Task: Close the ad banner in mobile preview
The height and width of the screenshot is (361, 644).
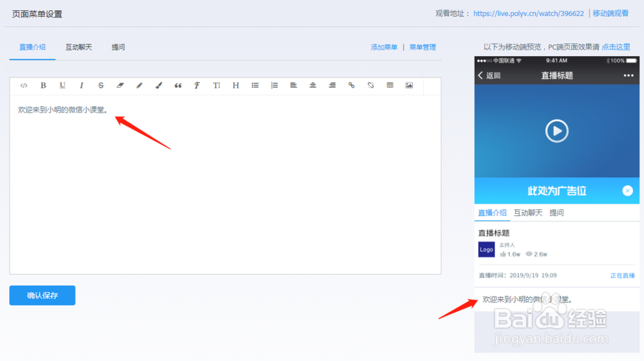Action: pyautogui.click(x=627, y=191)
